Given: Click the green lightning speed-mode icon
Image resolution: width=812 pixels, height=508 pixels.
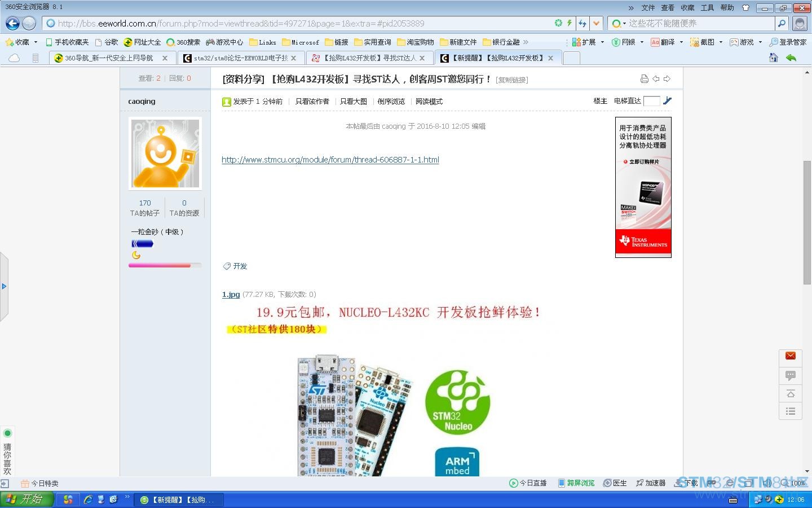Looking at the screenshot, I should coord(570,23).
